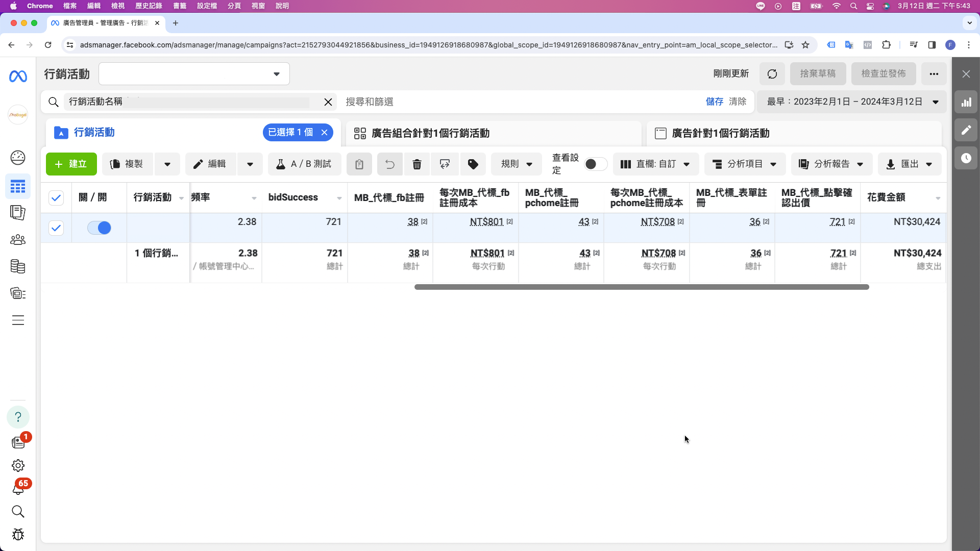980x551 pixels.
Task: Expand 編輯 options arrow
Action: click(x=250, y=164)
